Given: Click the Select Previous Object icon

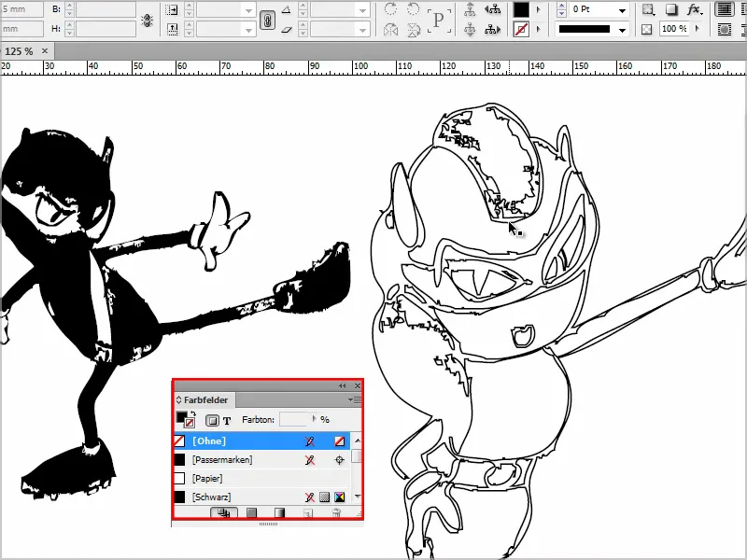Looking at the screenshot, I should point(493,9).
